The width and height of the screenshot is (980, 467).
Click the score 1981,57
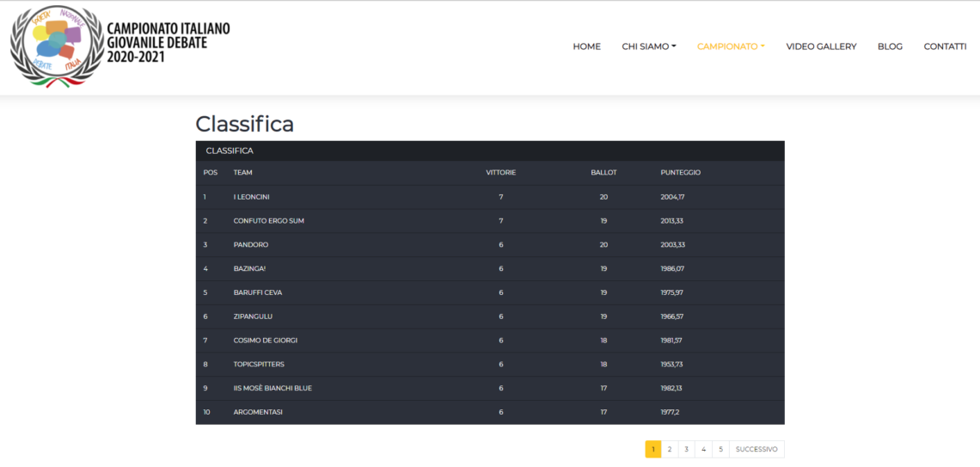point(672,340)
